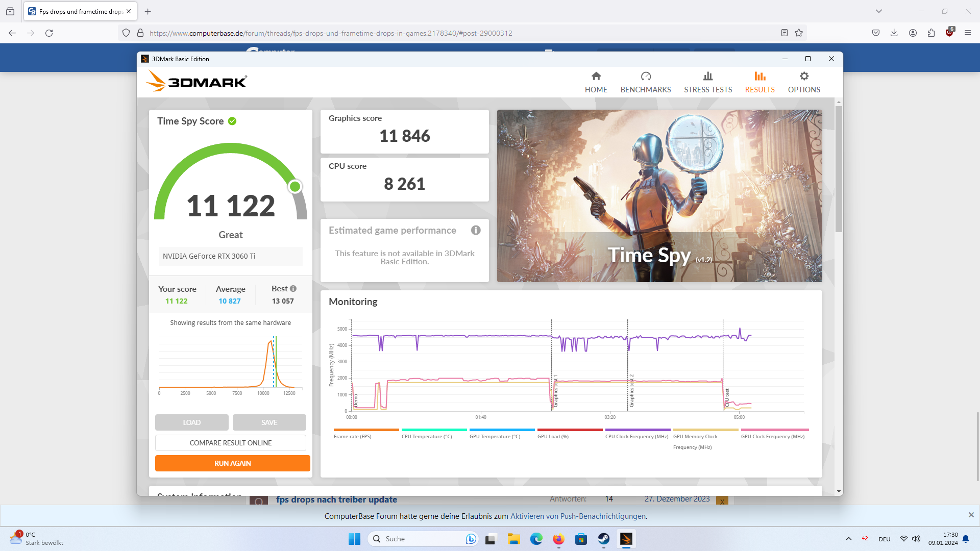980x551 pixels.
Task: Click Compare Result Online
Action: pos(231,443)
